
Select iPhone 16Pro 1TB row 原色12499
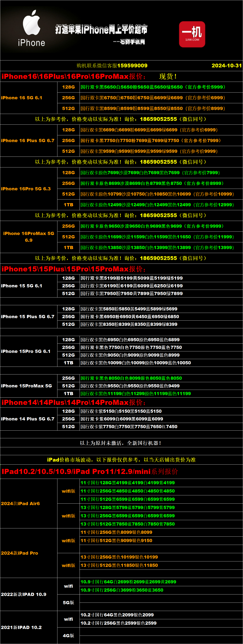pos(161,205)
